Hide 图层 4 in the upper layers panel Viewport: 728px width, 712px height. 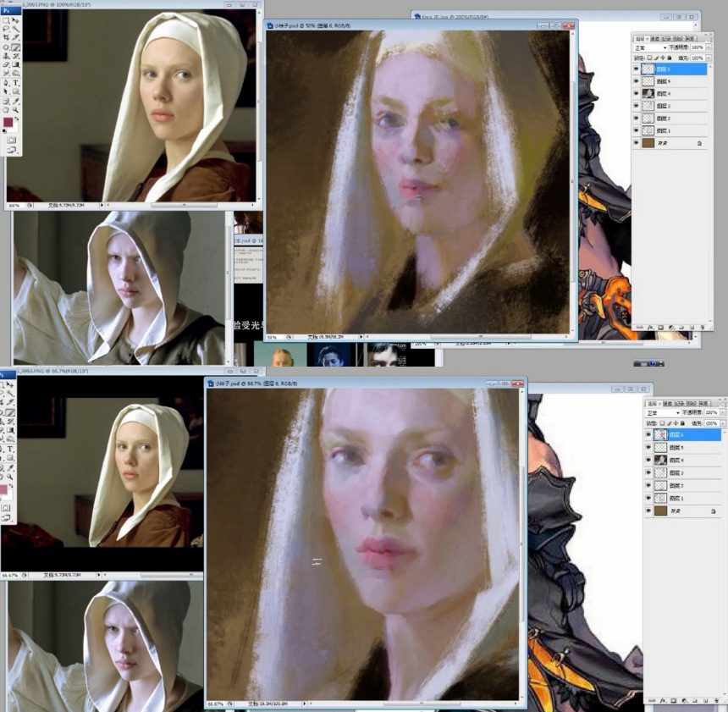tap(636, 93)
